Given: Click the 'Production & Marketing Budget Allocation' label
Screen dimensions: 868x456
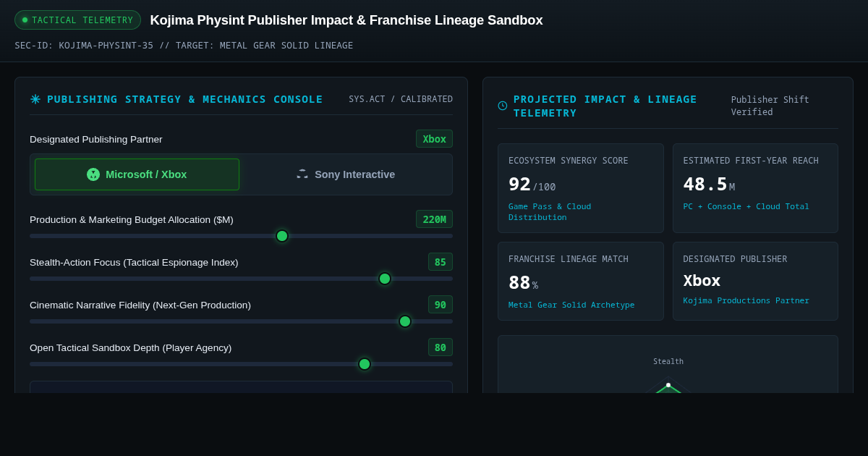Looking at the screenshot, I should pyautogui.click(x=132, y=219).
